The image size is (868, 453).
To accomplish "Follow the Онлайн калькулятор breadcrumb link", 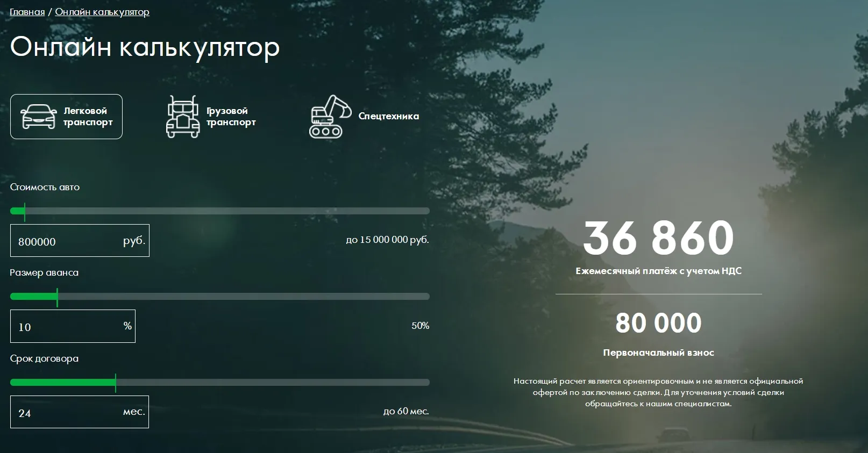I will (x=102, y=12).
